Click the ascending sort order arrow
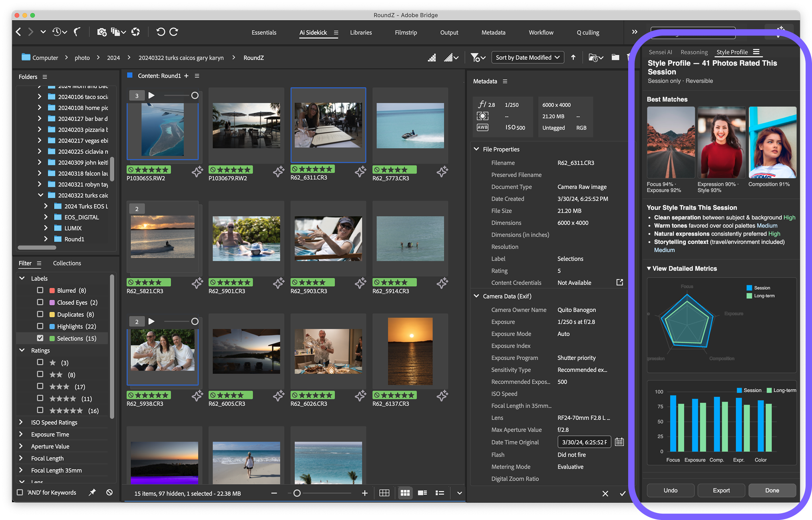The width and height of the screenshot is (812, 520). 573,58
